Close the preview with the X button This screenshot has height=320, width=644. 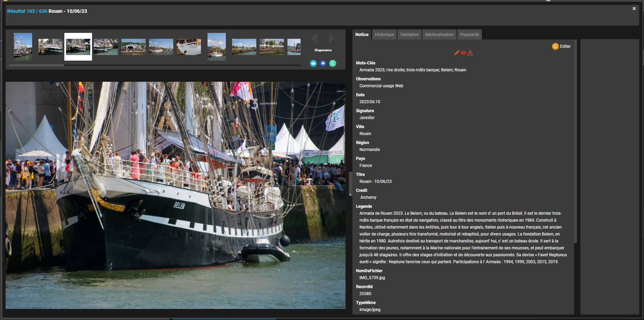click(x=634, y=9)
